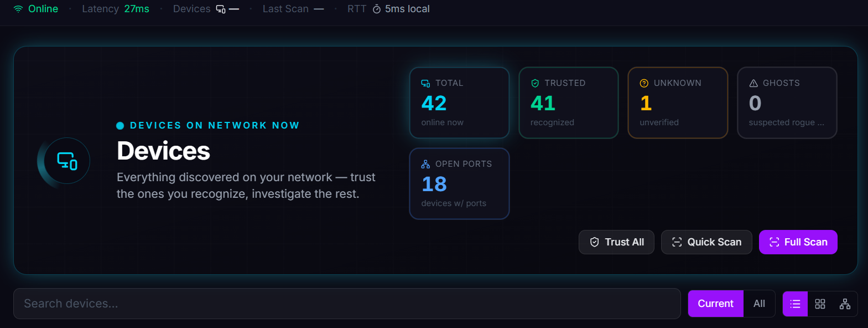Open the Total 42 online stat card

(459, 102)
